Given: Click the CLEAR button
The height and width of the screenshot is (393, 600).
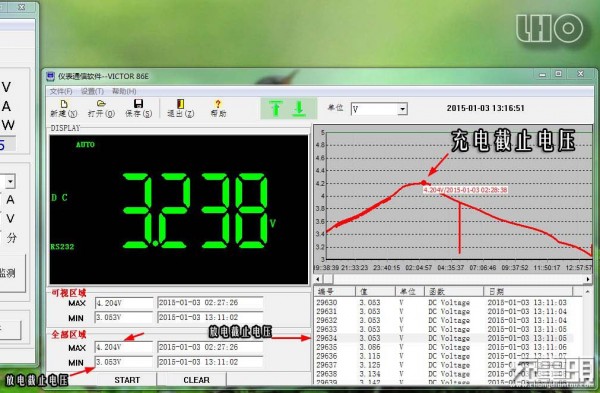Looking at the screenshot, I should tap(196, 380).
